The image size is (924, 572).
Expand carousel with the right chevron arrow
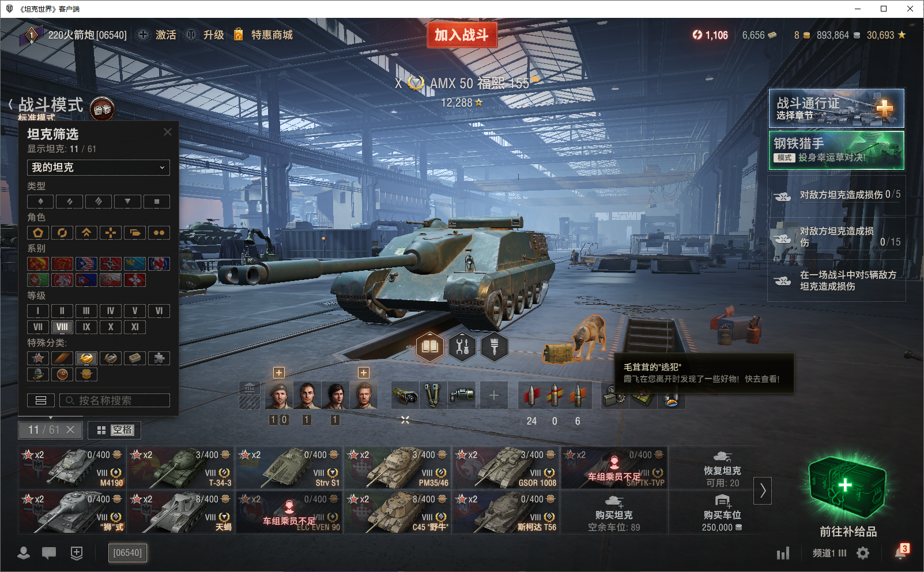[763, 491]
